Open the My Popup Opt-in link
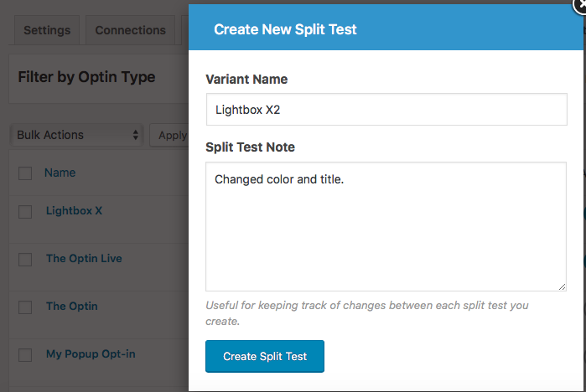The height and width of the screenshot is (392, 586). coord(89,354)
